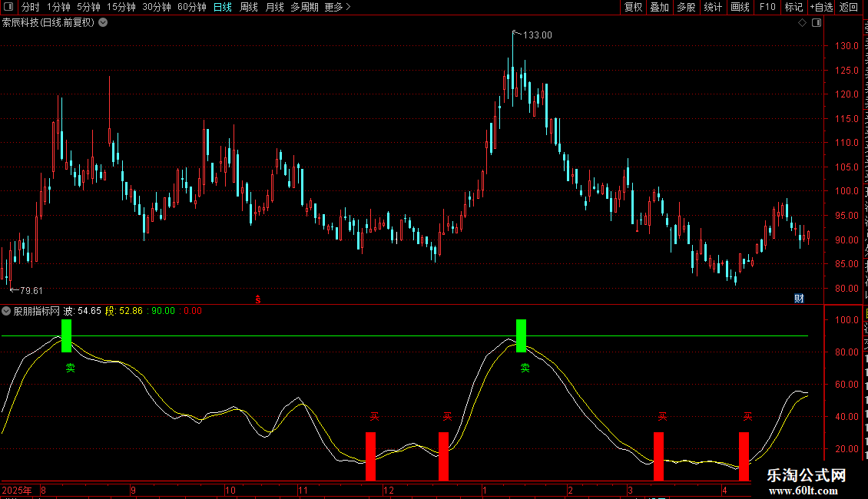Click the 波: 54.65 indicator value

point(82,311)
